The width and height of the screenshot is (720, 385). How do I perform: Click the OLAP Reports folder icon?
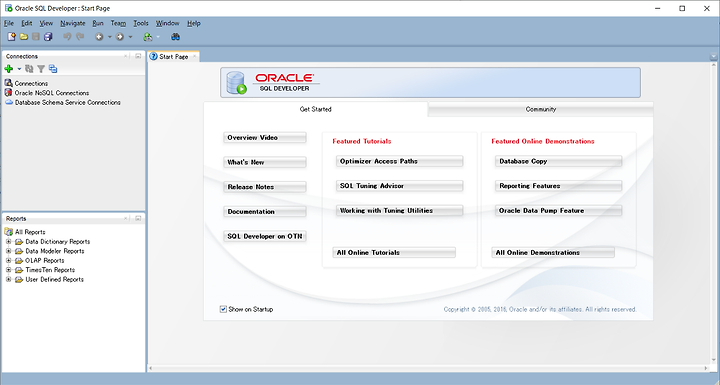point(19,260)
